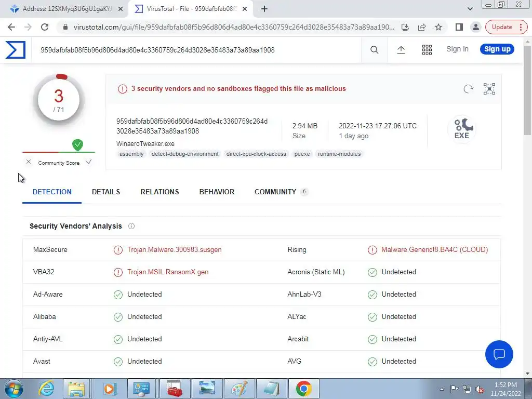Viewport: 532px width, 399px height.
Task: Open a new browser tab
Action: (x=264, y=9)
